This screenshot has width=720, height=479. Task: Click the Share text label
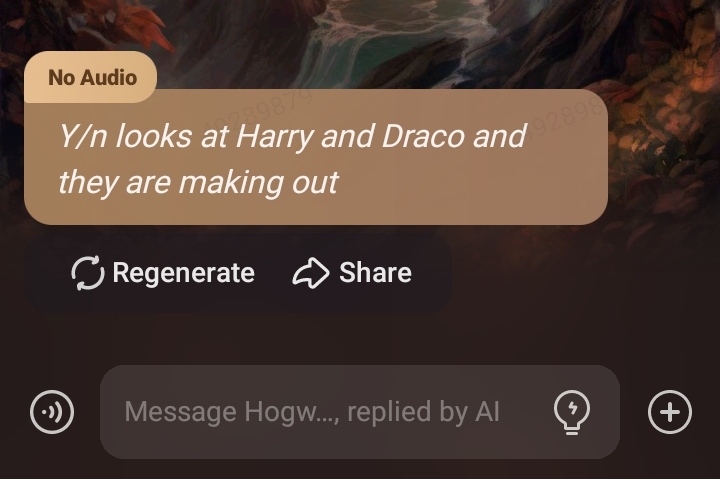click(x=376, y=272)
